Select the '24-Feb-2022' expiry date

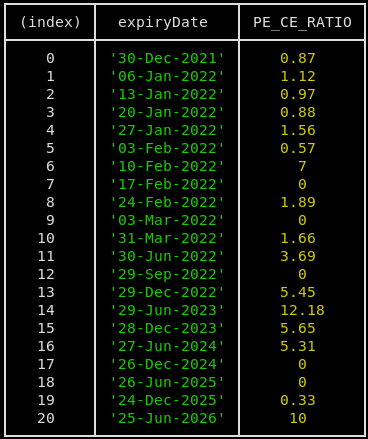click(x=167, y=202)
